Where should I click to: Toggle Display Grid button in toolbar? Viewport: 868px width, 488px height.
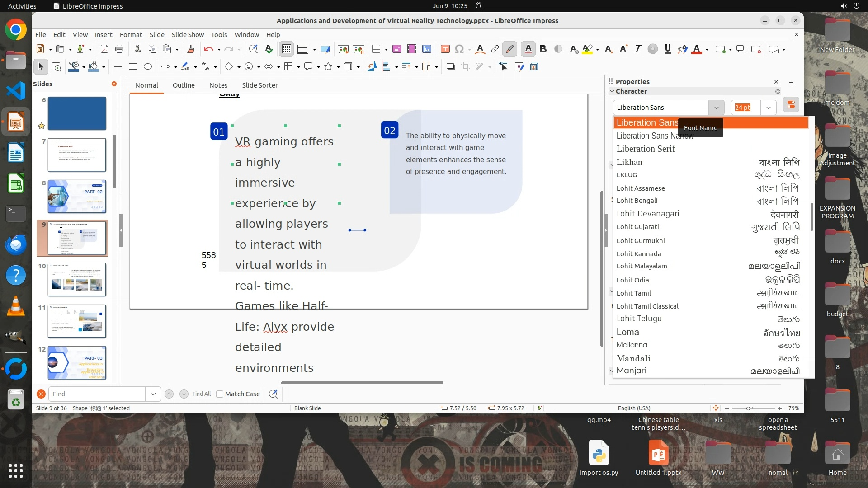287,49
